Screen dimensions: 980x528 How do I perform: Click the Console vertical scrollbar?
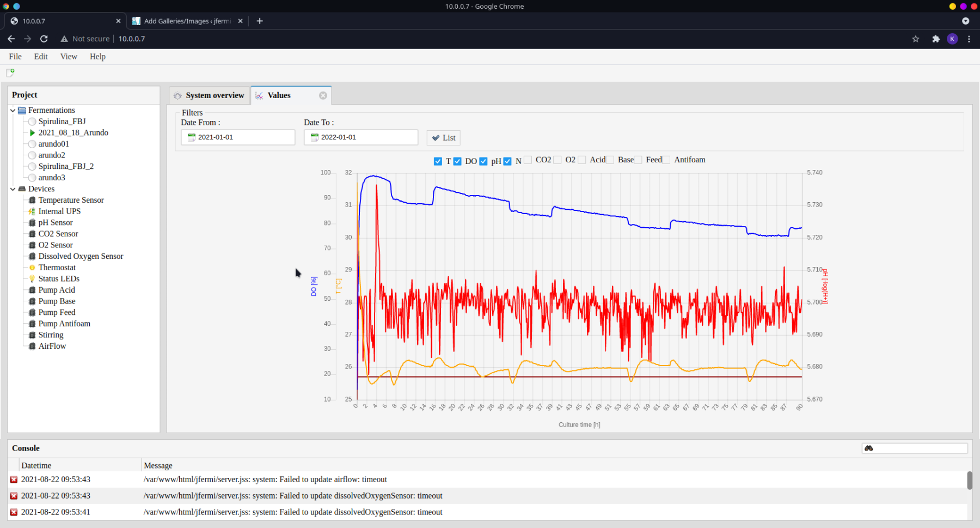(x=969, y=481)
